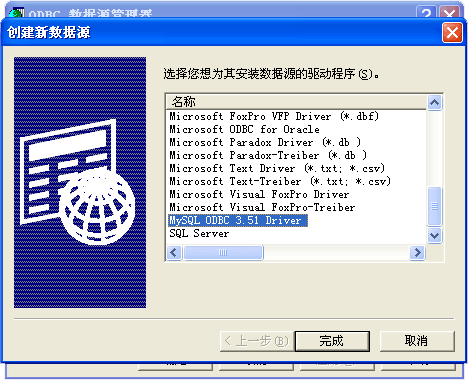Select Microsoft Visual FoxPro-Treiber row
The height and width of the screenshot is (380, 468).
[262, 207]
